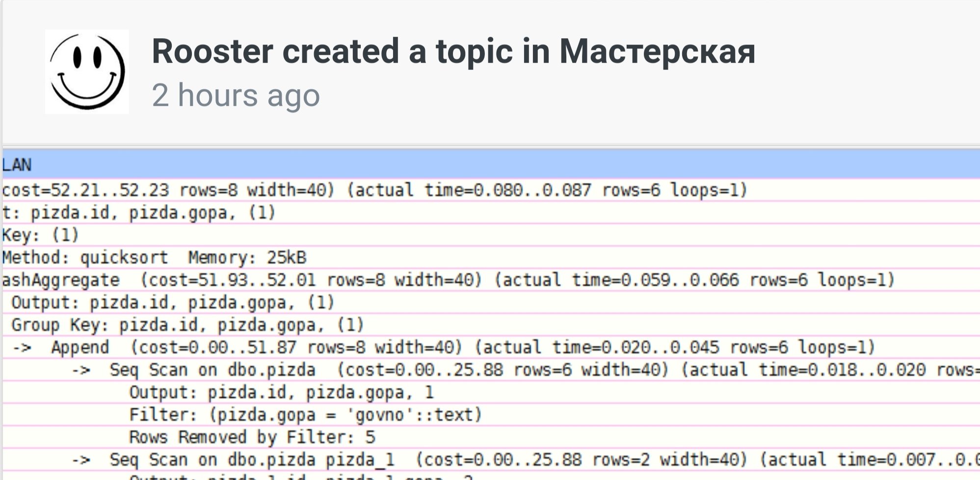The height and width of the screenshot is (480, 980).
Task: Select the blue query plan header row
Action: pyautogui.click(x=491, y=164)
